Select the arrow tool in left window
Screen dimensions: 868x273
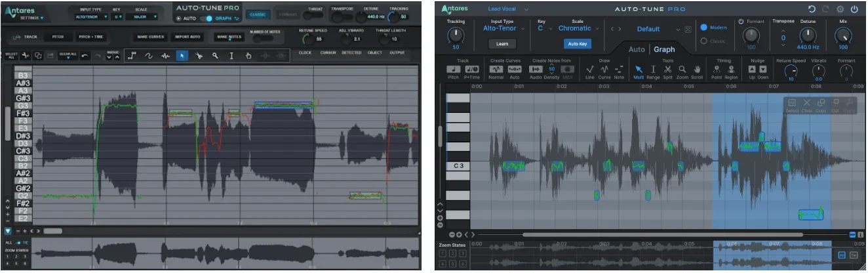coord(182,56)
